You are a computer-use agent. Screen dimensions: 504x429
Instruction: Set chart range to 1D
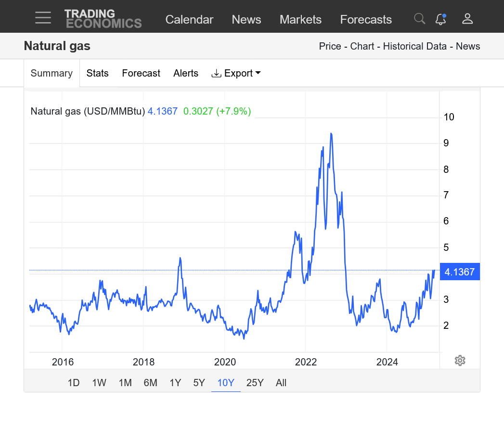pos(74,383)
